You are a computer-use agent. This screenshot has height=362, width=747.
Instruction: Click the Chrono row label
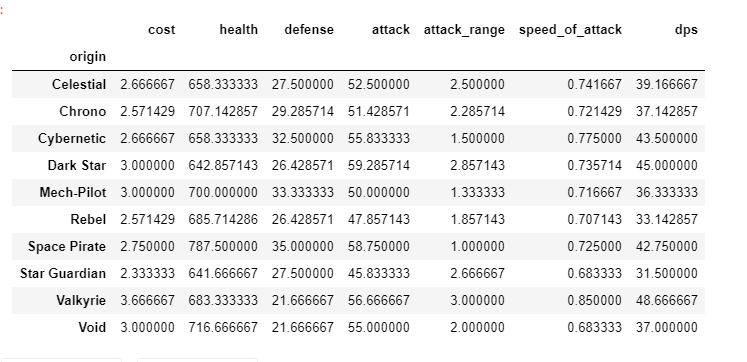click(x=82, y=111)
